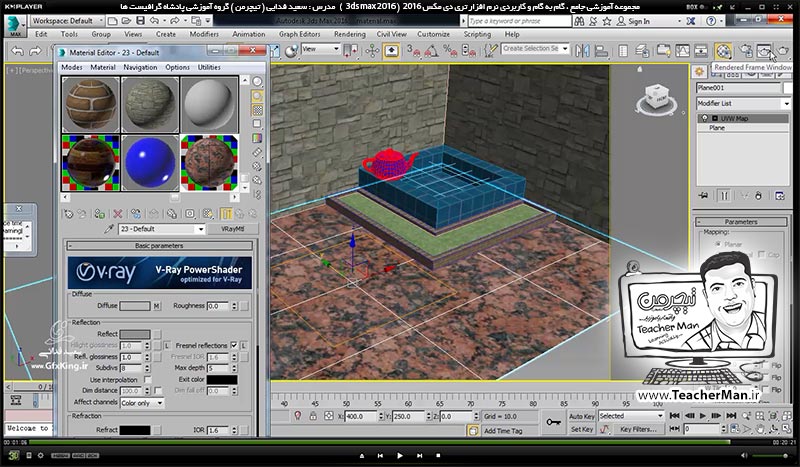Toggle the Angle Snap icon

431,51
